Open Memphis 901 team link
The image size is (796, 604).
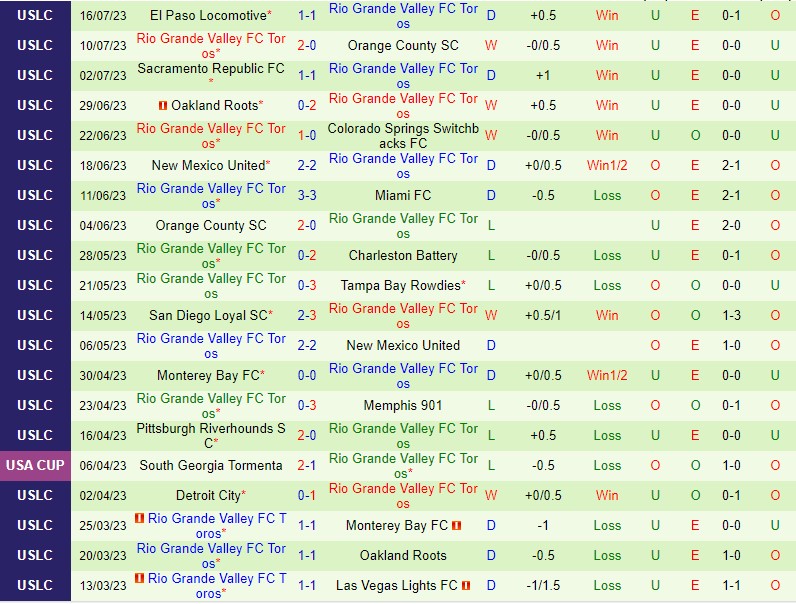tap(403, 405)
